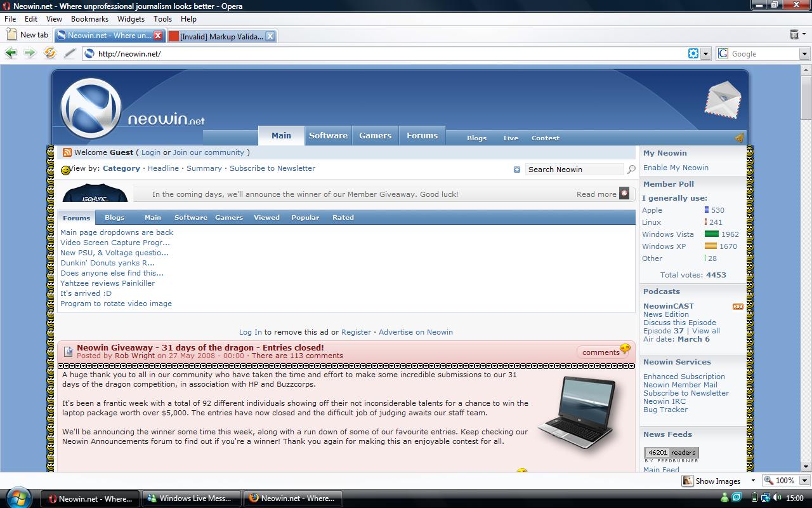Click the wand icon in address toolbar

[x=70, y=53]
